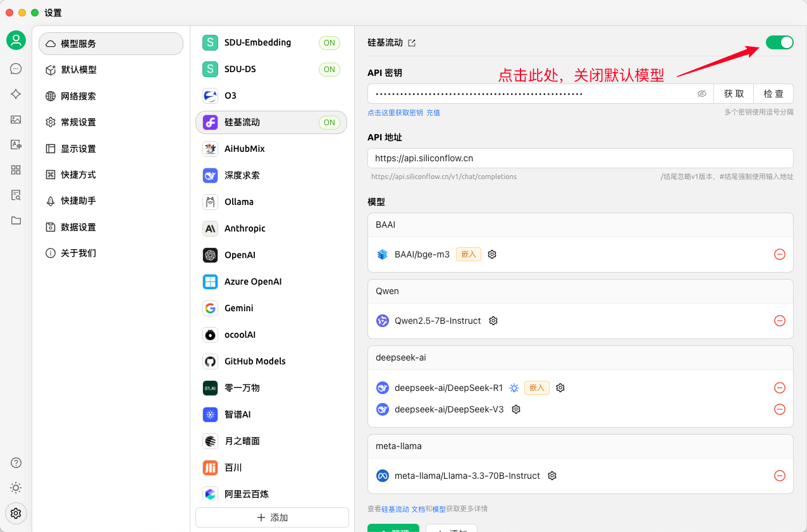Select the OpenAI provider

(271, 255)
